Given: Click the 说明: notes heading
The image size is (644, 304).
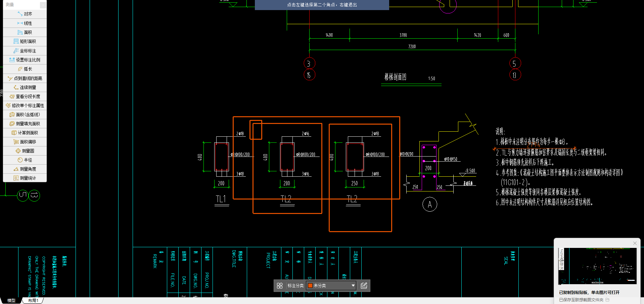Looking at the screenshot, I should (500, 132).
